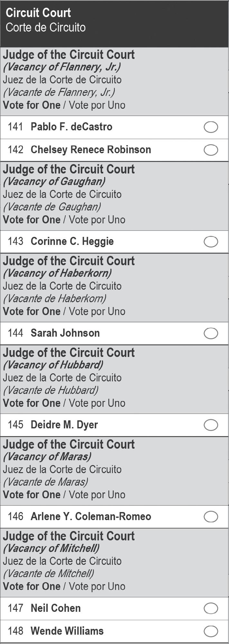The height and width of the screenshot is (644, 229).
Task: Mark the oval for Wende Williams
Action: (x=211, y=631)
